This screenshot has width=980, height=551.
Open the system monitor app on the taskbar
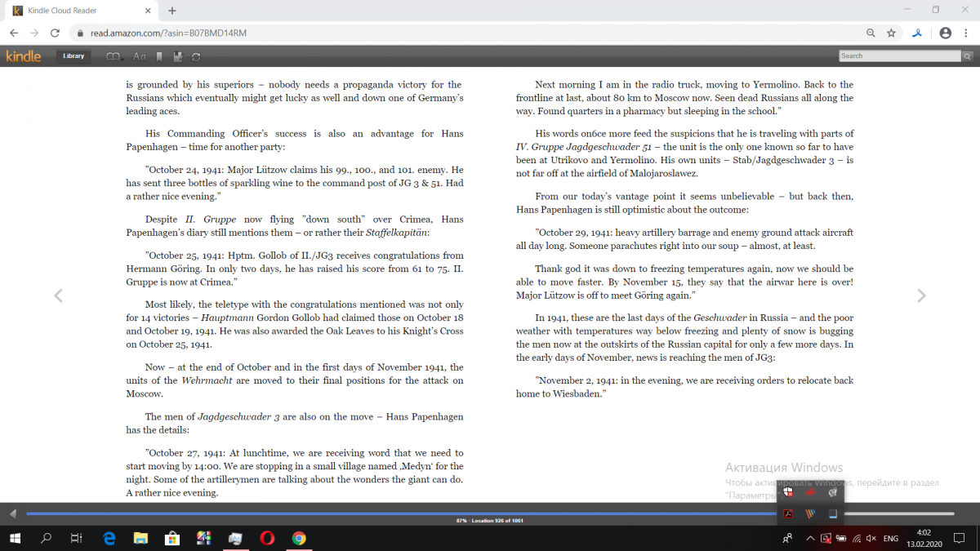click(x=235, y=538)
